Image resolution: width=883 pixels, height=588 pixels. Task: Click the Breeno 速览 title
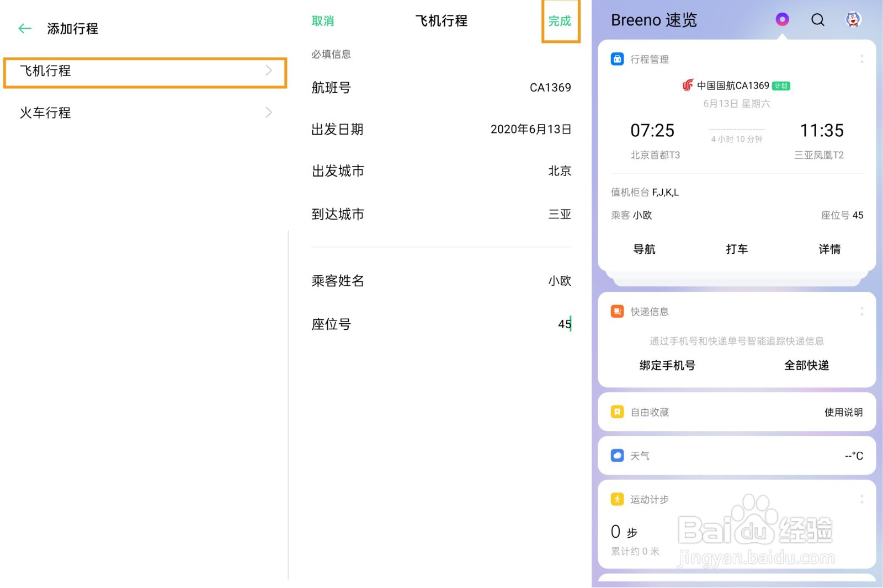coord(654,20)
